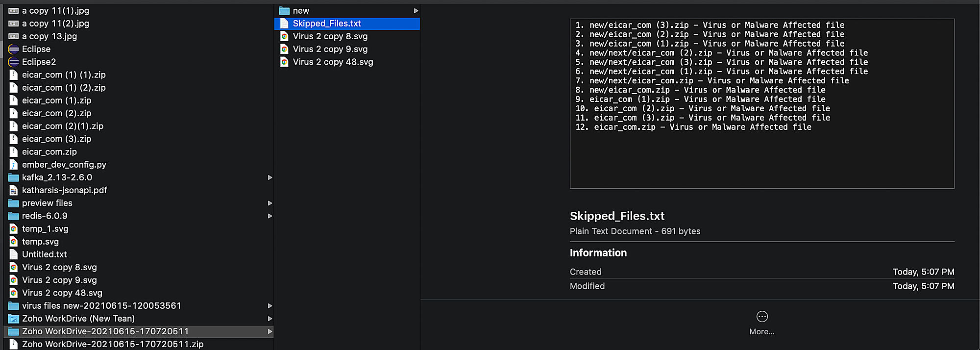Click the Eclipse application icon
The height and width of the screenshot is (350, 980).
[x=14, y=49]
